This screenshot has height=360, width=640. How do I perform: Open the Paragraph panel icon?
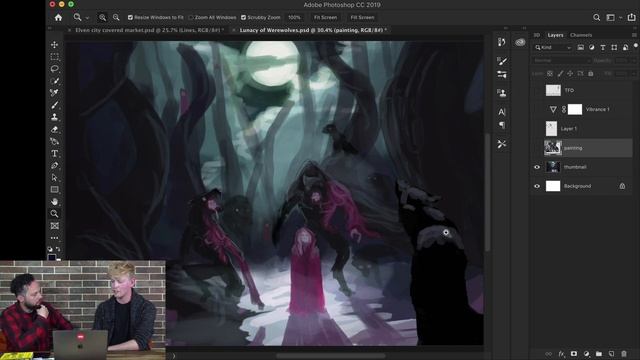502,125
